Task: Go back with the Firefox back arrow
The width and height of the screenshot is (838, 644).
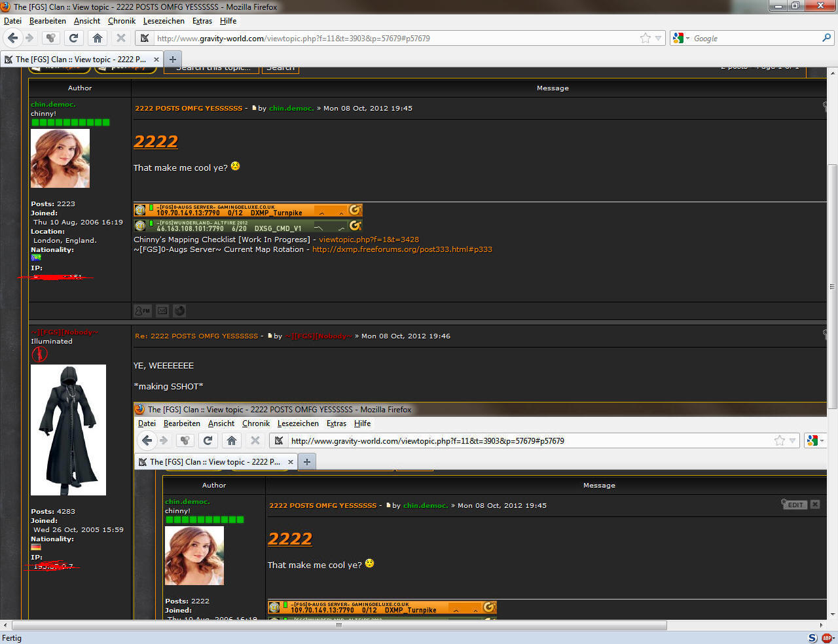Action: pos(12,38)
